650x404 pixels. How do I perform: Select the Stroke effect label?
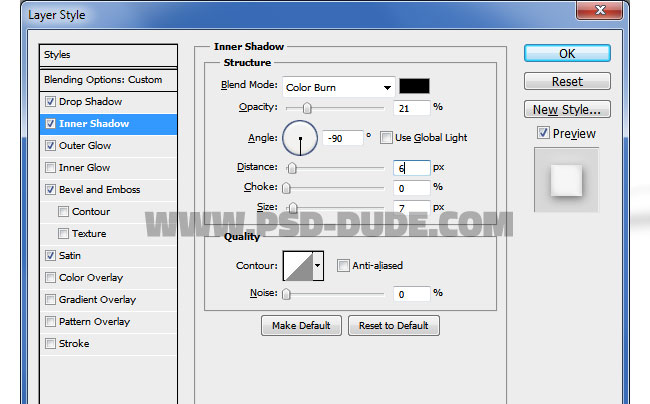[74, 343]
